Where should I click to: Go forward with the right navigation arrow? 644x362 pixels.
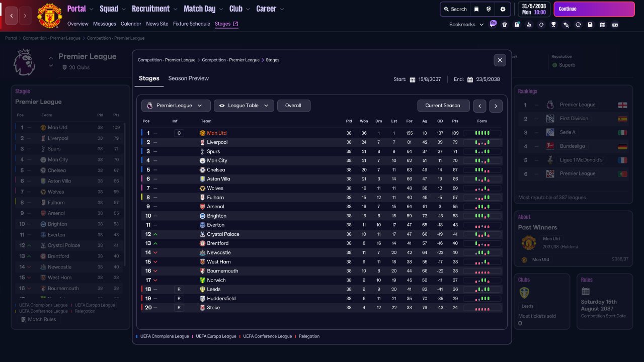pos(25,16)
